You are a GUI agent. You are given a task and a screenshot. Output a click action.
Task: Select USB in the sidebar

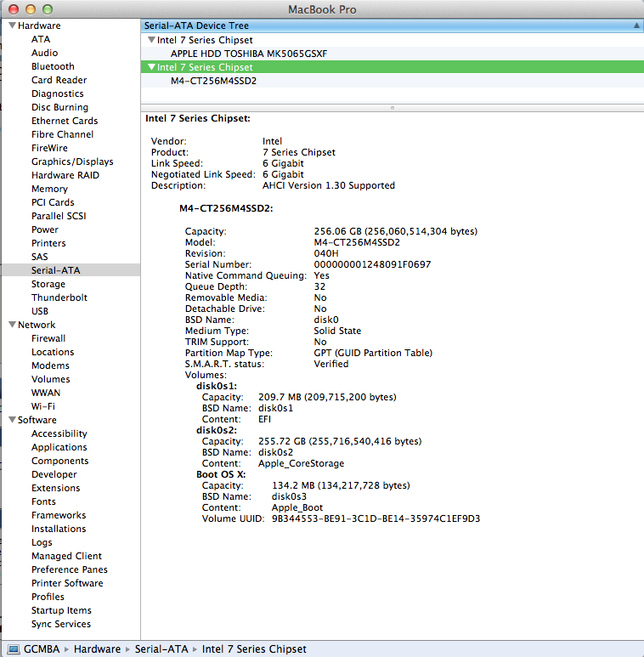tap(40, 311)
